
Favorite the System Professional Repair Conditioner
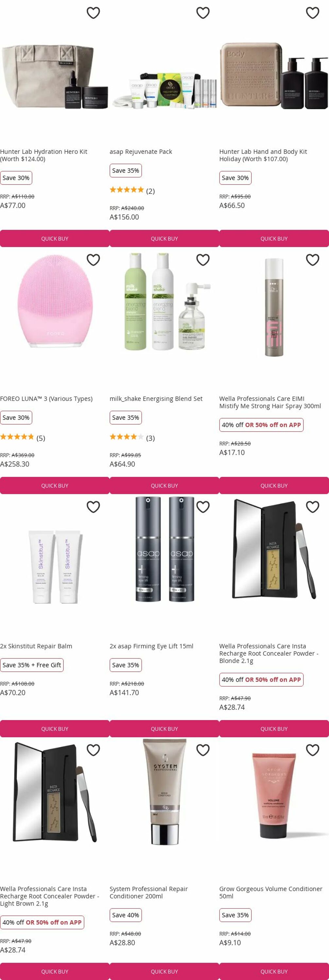[203, 750]
